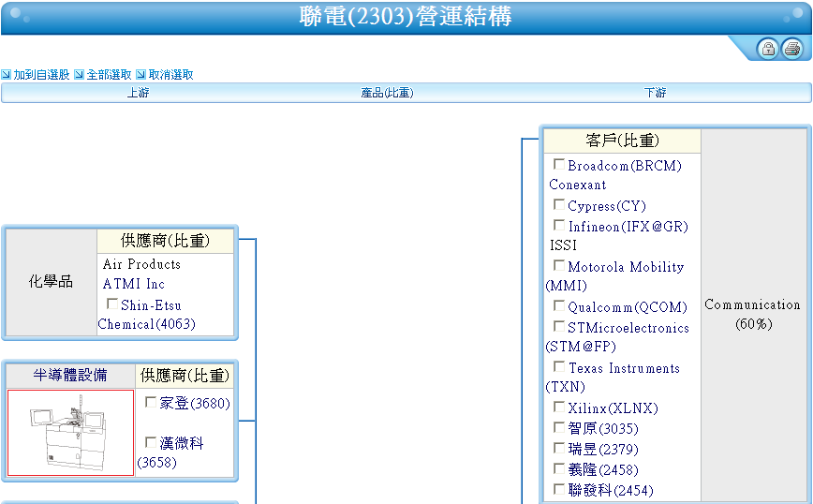This screenshot has height=504, width=813.
Task: Open the 智原(3035) link
Action: [603, 429]
